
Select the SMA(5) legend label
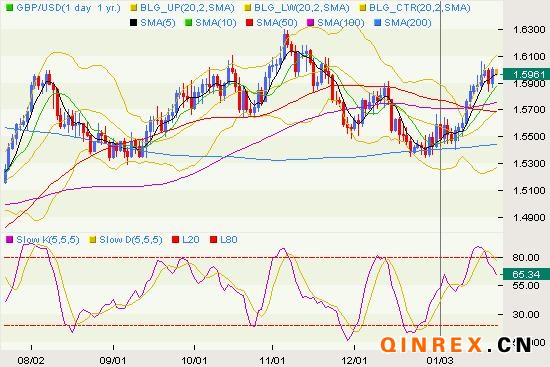(x=158, y=23)
